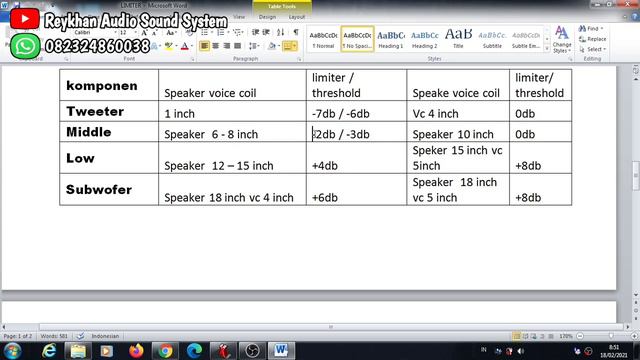
Task: Expand the styles gallery
Action: (547, 48)
